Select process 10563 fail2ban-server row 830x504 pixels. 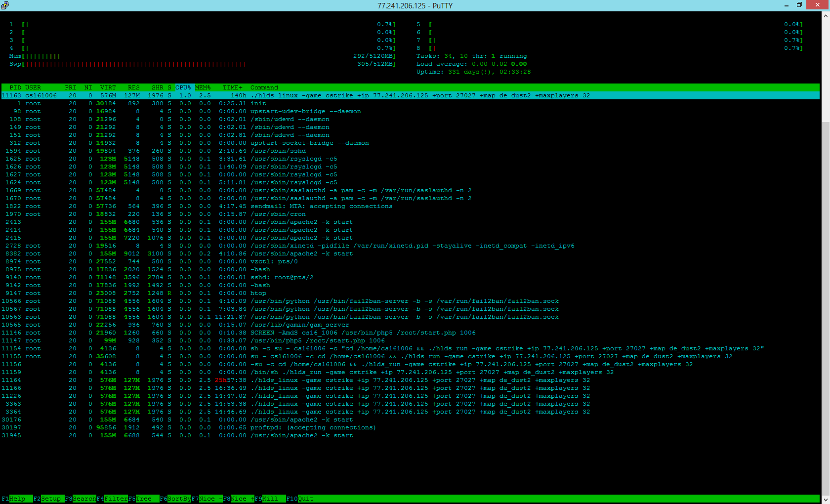coord(410,317)
